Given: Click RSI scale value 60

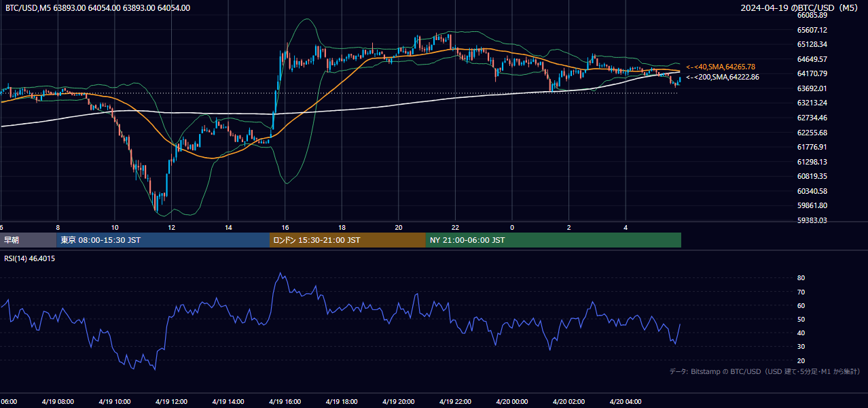Looking at the screenshot, I should click(x=801, y=305).
